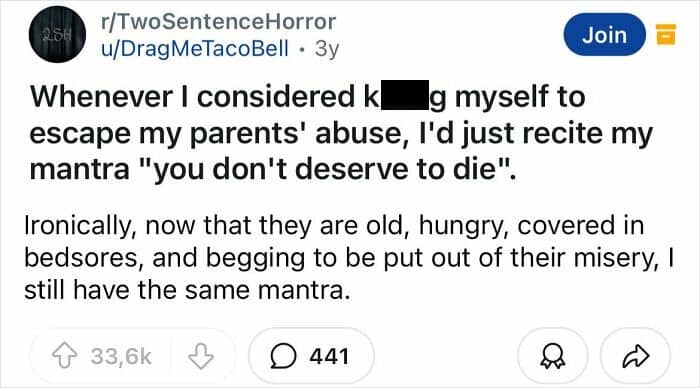Click the black redaction bar in title
The width and height of the screenshot is (700, 388).
tap(404, 95)
